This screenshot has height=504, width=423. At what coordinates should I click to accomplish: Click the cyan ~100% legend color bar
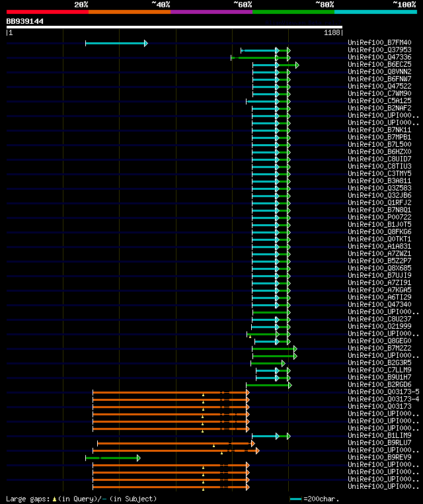point(375,12)
